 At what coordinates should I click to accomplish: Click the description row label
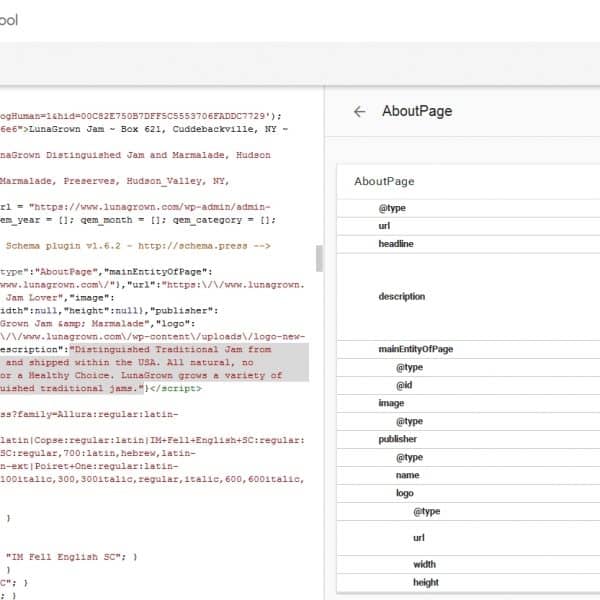coord(402,297)
